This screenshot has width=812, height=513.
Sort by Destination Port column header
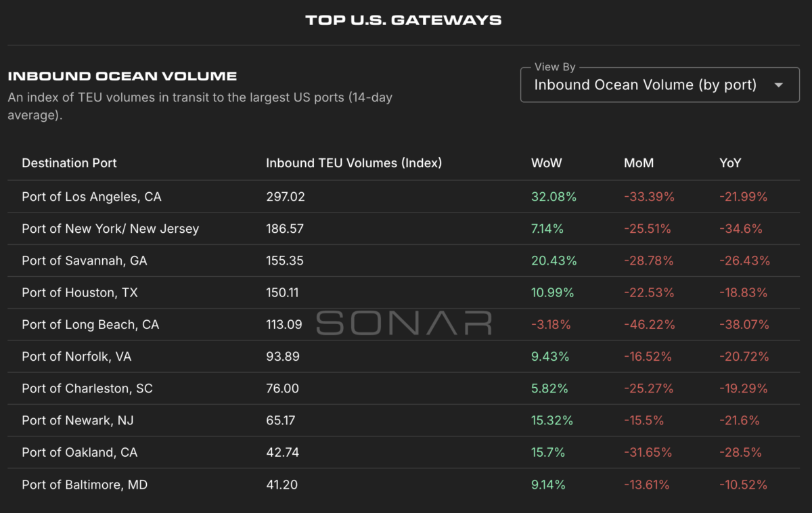point(69,163)
